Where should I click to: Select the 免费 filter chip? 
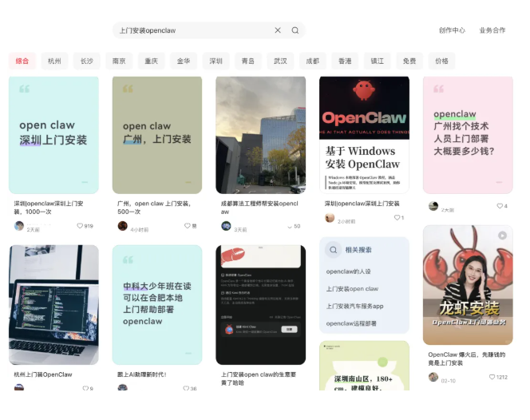pyautogui.click(x=409, y=61)
